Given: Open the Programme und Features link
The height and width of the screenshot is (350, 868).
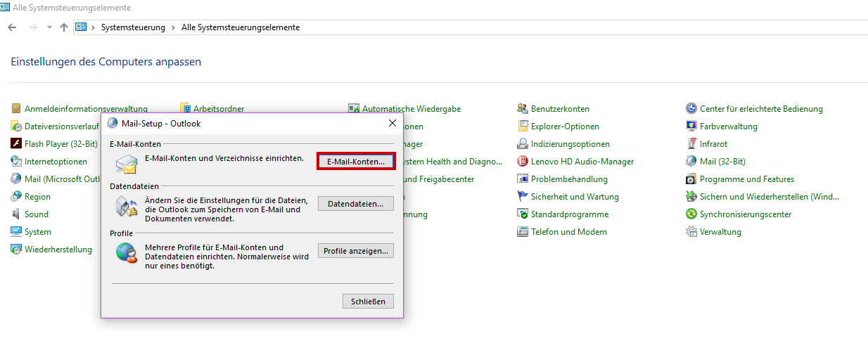Looking at the screenshot, I should 747,179.
